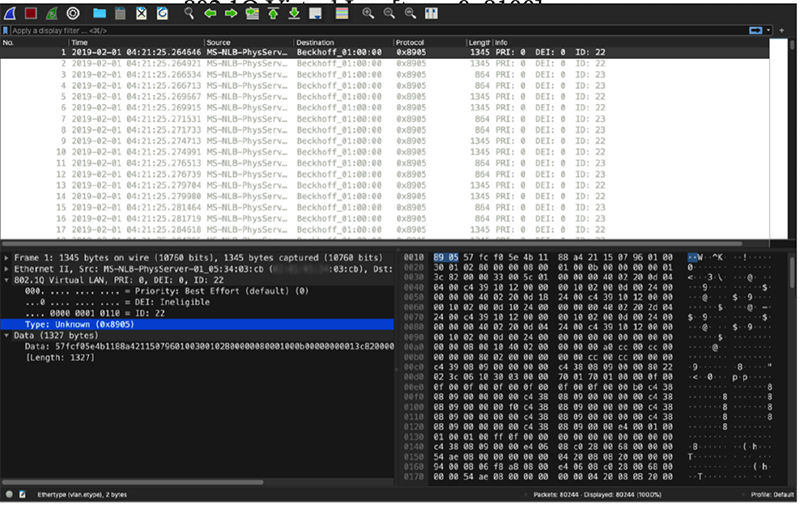Image resolution: width=800 pixels, height=508 pixels.
Task: Collapse the 802.1Q Virtual LAN node
Action: tap(7, 281)
